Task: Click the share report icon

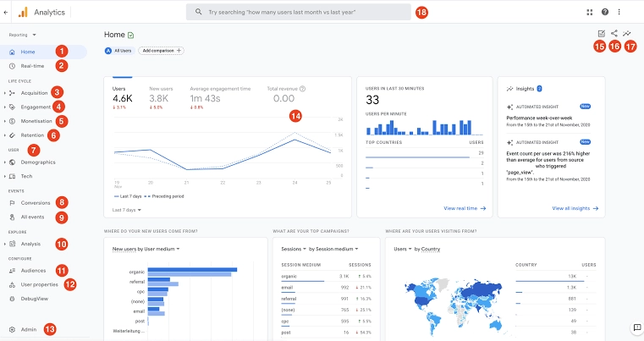Action: tap(614, 33)
